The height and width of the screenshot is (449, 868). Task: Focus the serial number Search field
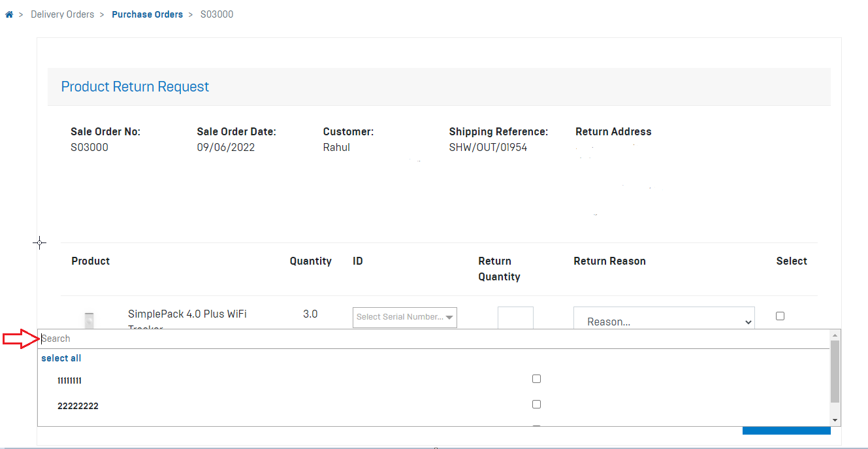[x=431, y=339]
